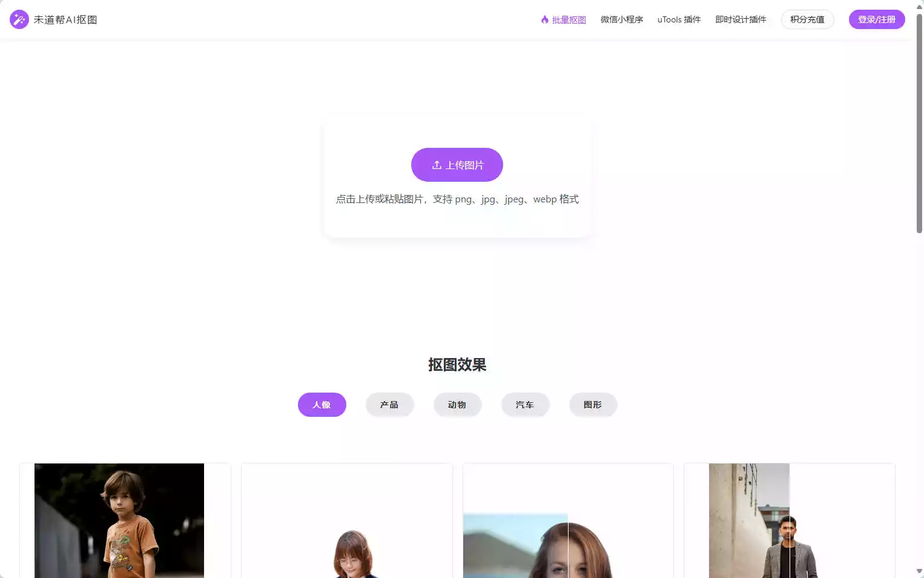Open the 微信小程序 page
Viewport: 924px width, 578px height.
pos(621,19)
